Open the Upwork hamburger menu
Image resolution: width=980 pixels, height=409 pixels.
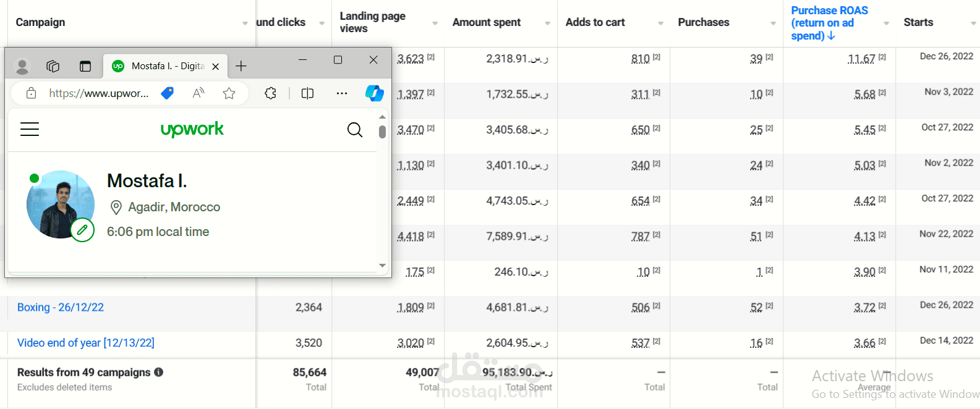30,129
